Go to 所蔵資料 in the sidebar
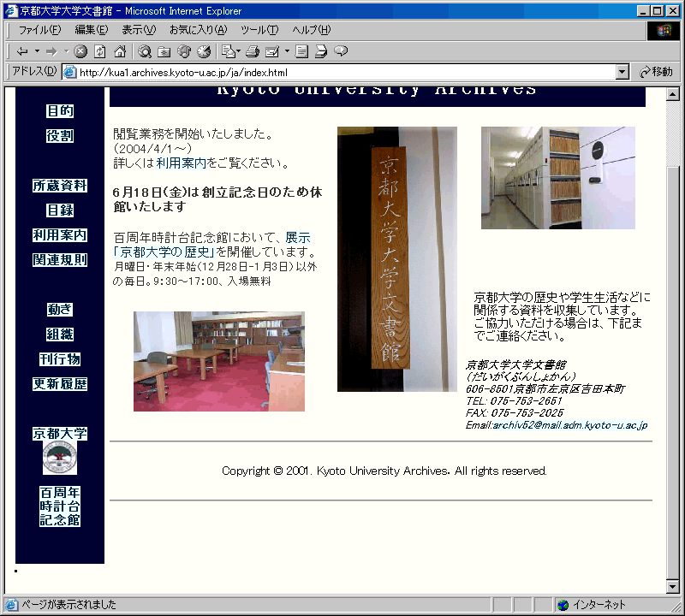 point(60,186)
